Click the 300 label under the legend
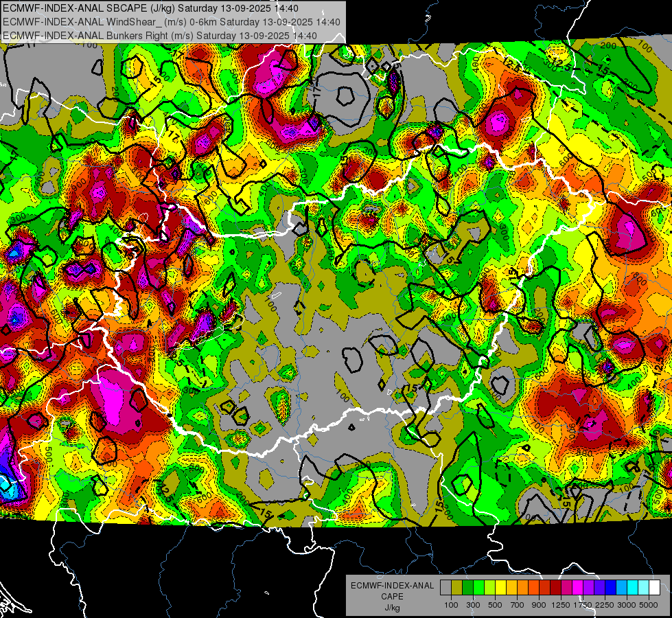672x618 pixels. pos(473,605)
